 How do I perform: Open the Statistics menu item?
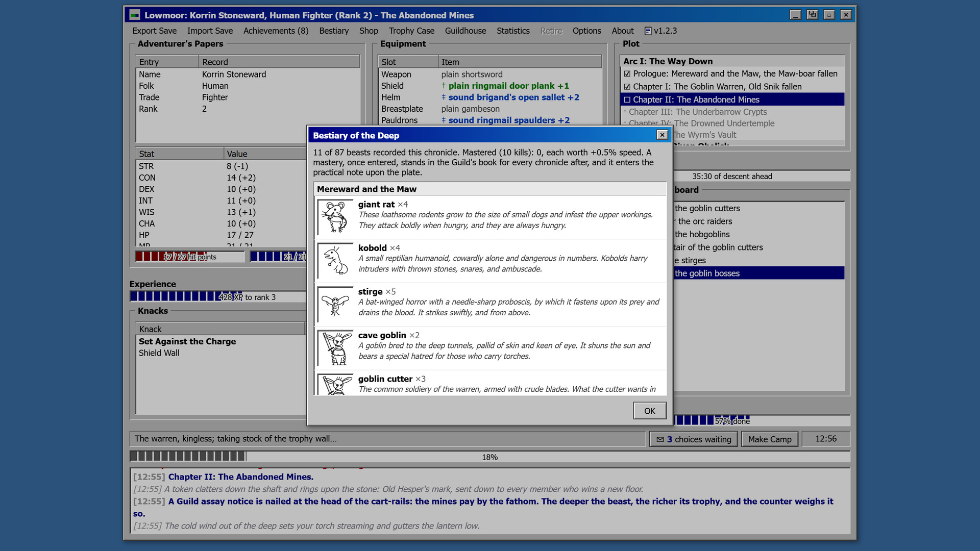513,31
